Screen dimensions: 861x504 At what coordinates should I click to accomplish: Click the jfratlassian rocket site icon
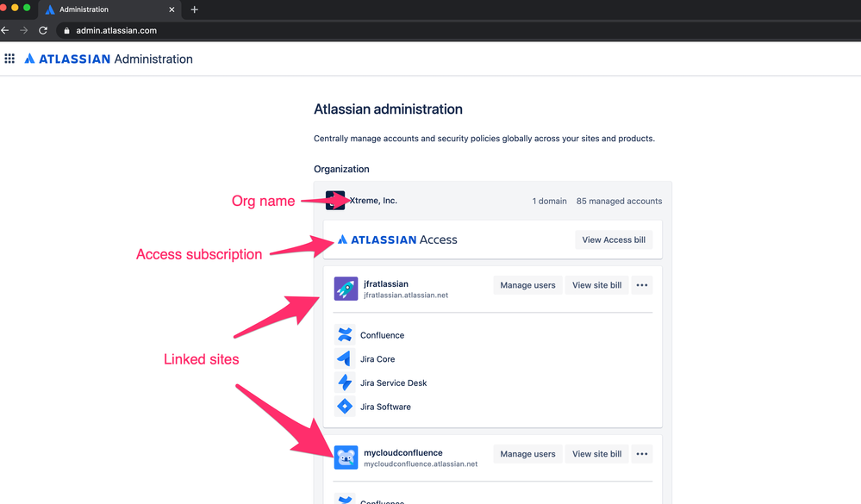point(346,289)
